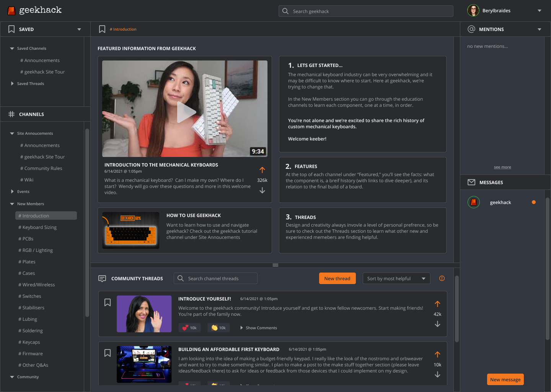The height and width of the screenshot is (392, 551).
Task: Click the Messages envelope icon
Action: pos(471,182)
